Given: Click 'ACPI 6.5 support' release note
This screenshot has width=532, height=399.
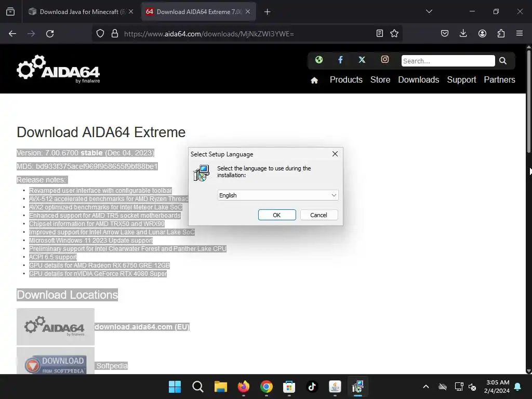Looking at the screenshot, I should click(x=53, y=257).
